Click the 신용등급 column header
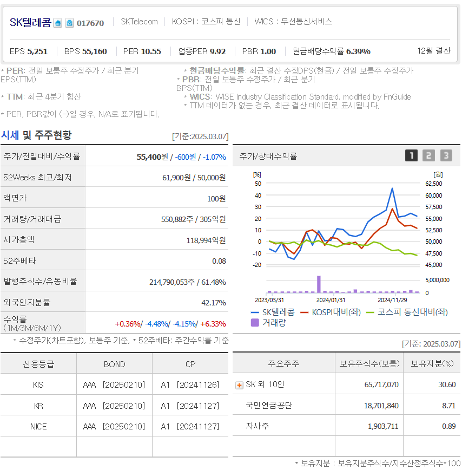 38,364
